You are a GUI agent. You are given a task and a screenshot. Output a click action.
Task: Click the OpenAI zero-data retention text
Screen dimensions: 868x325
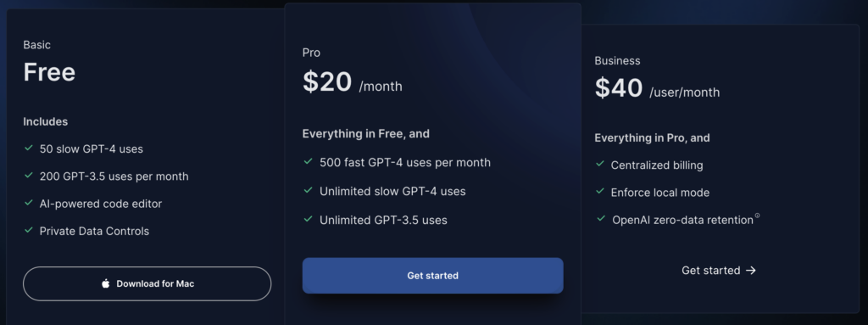tap(682, 220)
